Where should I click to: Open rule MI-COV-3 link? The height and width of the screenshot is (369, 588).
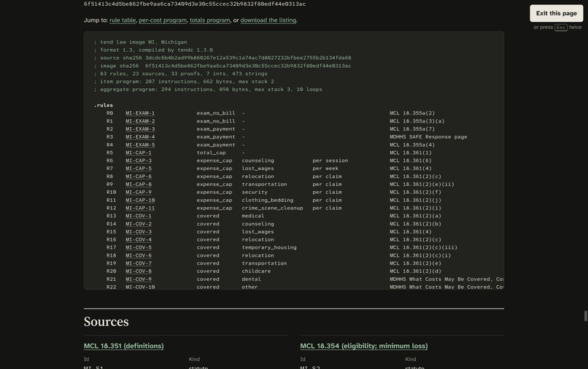139,232
